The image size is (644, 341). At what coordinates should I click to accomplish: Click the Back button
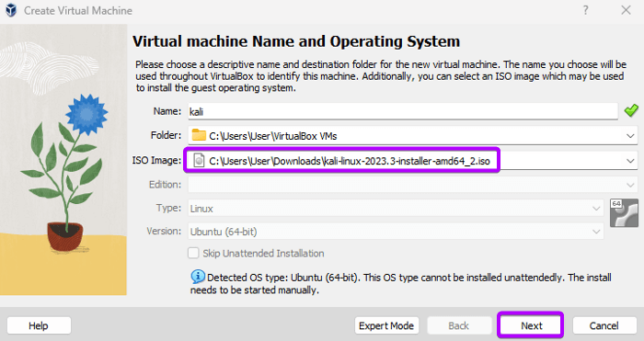pos(459,325)
